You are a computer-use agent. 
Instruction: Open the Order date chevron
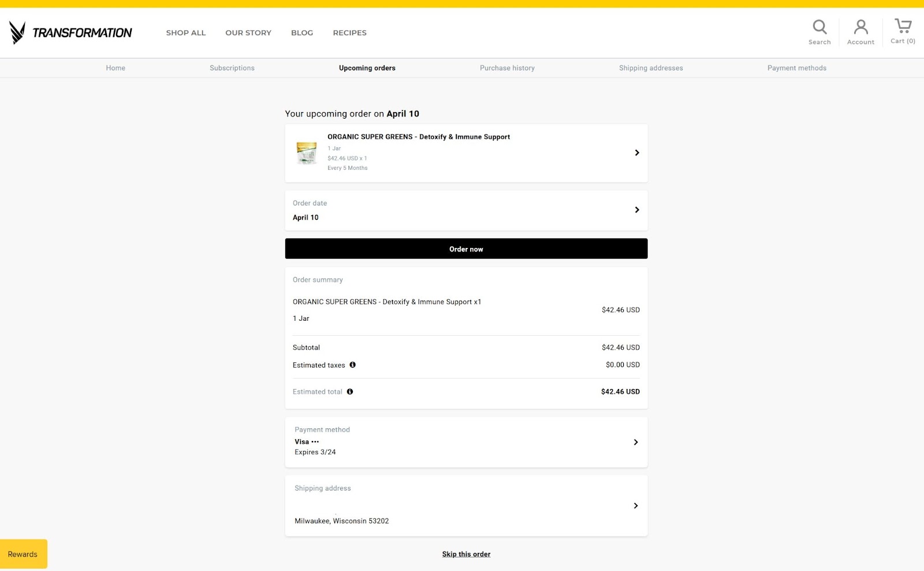click(x=637, y=210)
